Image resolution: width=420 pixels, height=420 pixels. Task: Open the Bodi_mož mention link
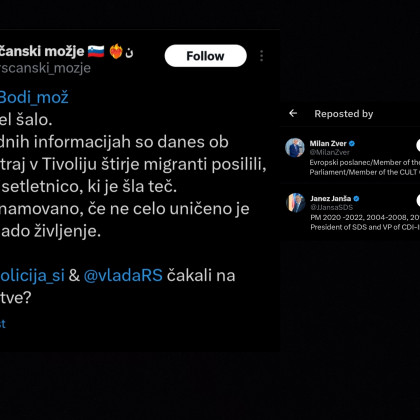pyautogui.click(x=34, y=97)
